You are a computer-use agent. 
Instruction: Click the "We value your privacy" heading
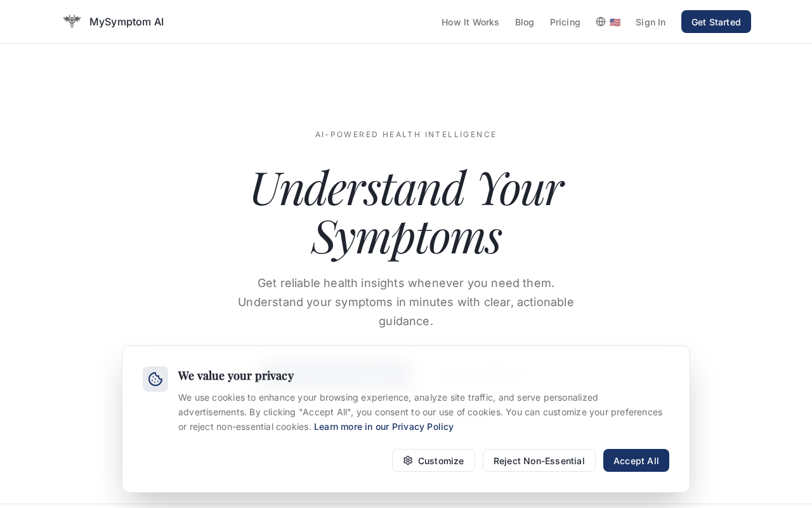click(x=236, y=375)
